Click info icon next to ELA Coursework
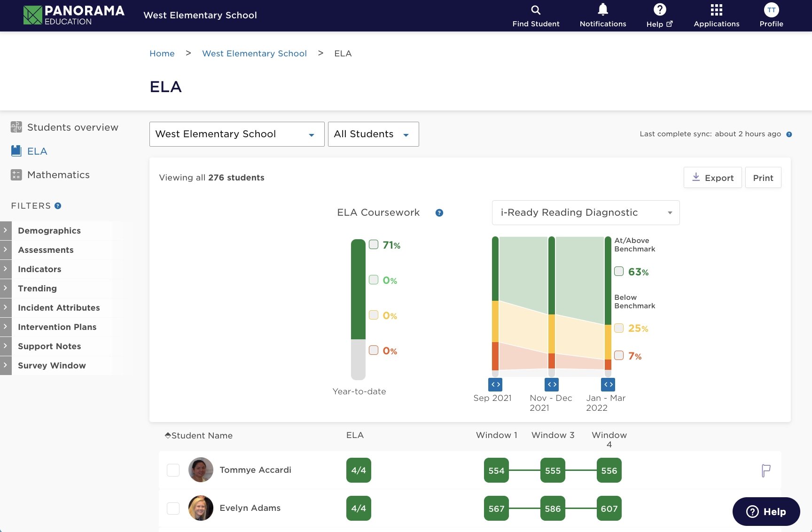Screen dimensions: 812x532 (439, 213)
